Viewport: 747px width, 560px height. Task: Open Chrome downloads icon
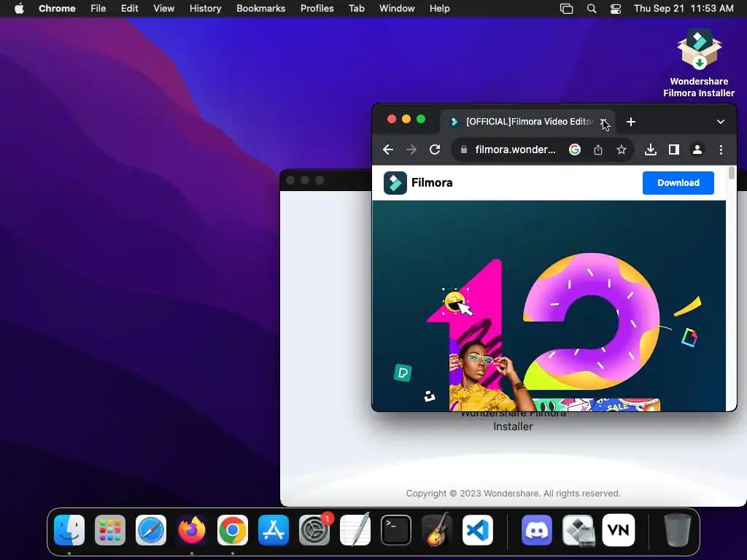click(650, 149)
